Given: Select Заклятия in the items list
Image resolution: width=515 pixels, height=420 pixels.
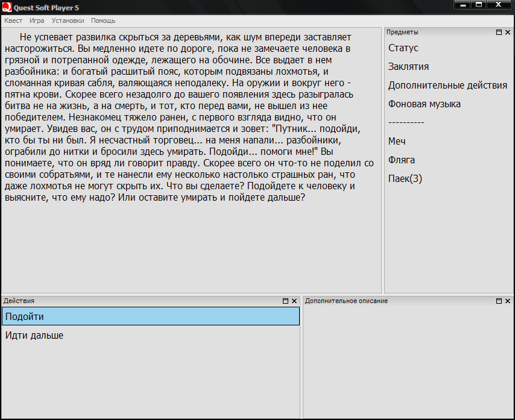Looking at the screenshot, I should (408, 67).
